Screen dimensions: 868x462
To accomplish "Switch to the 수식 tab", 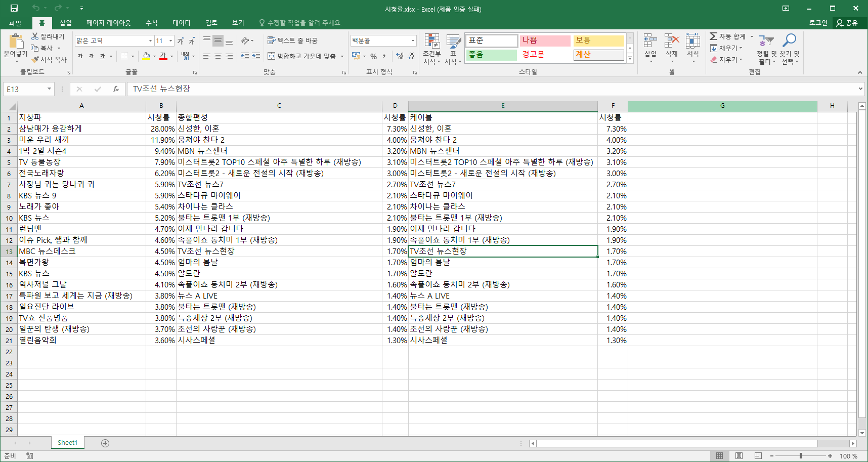I will tap(151, 23).
